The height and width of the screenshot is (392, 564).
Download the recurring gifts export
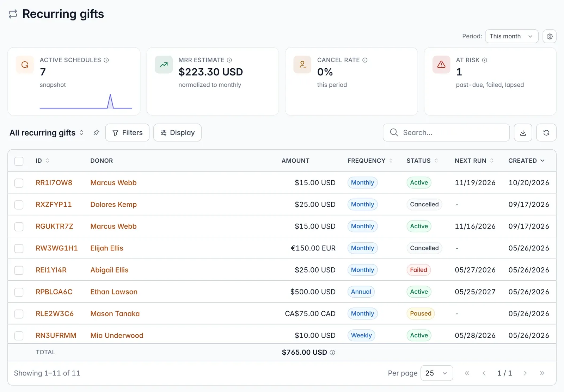523,132
